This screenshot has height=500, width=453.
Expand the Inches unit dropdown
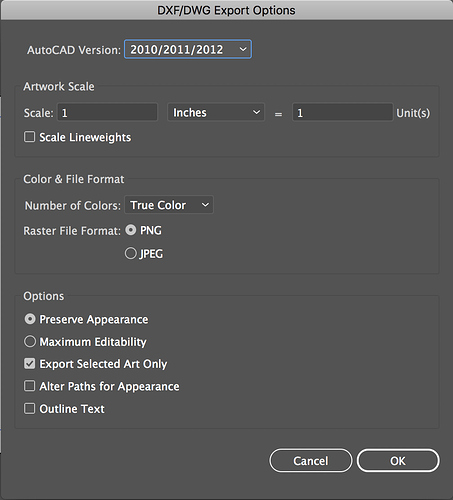[x=216, y=112]
